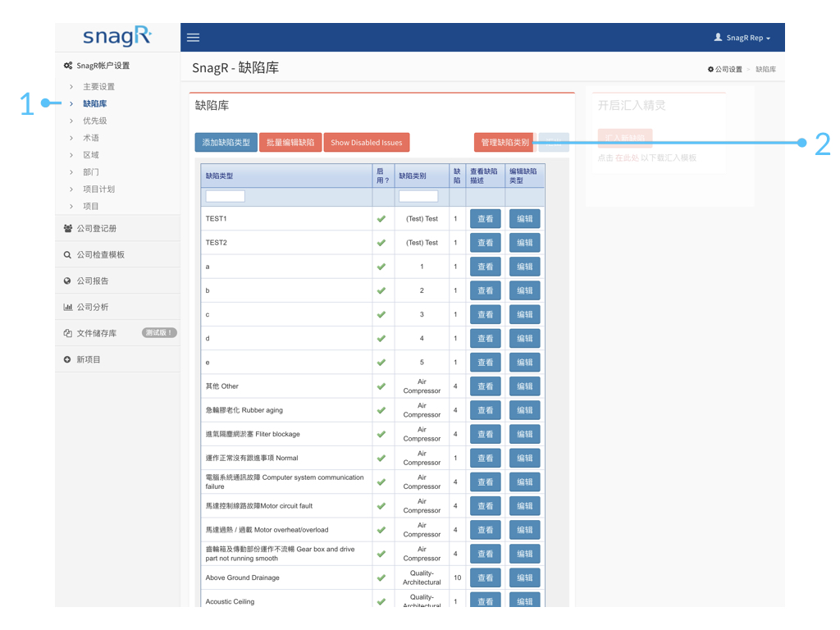The image size is (840, 630).
Task: Open 公司分析 menu item
Action: point(117,307)
